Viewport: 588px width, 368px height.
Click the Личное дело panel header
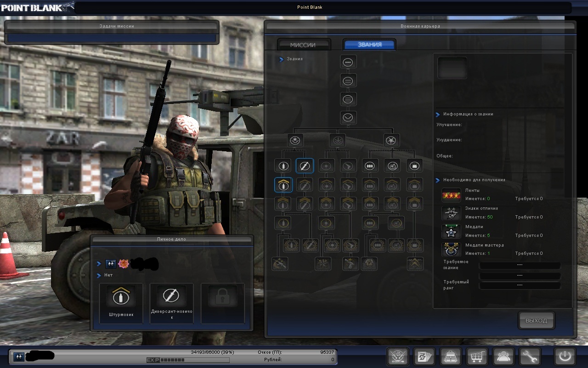172,239
